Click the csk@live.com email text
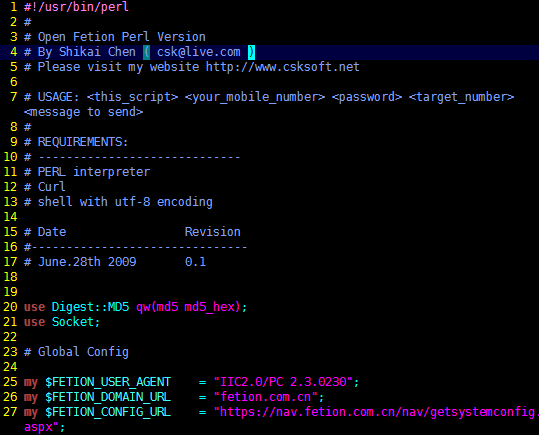This screenshot has height=435, width=539. (x=199, y=52)
